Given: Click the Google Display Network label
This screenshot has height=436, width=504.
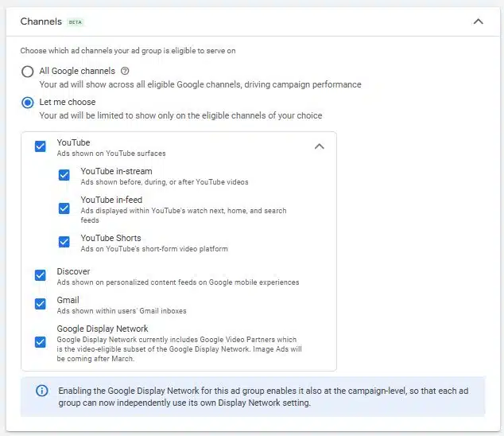Looking at the screenshot, I should (103, 329).
